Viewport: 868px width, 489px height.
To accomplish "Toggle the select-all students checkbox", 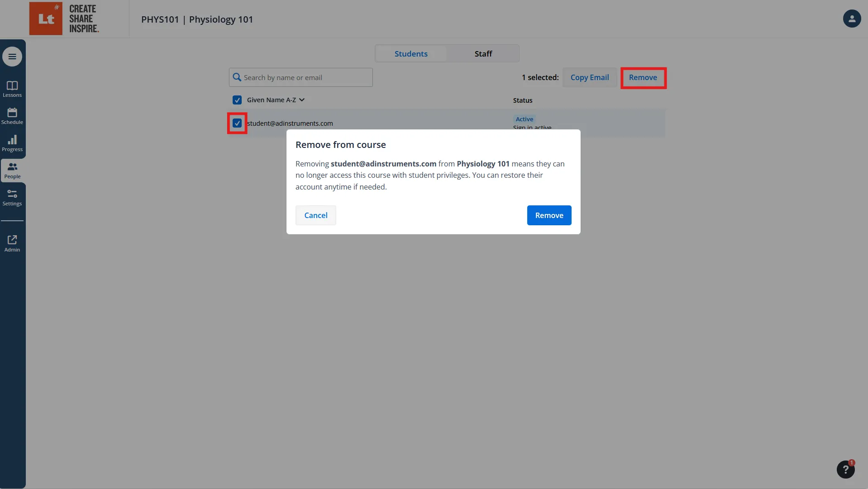I will tap(237, 100).
